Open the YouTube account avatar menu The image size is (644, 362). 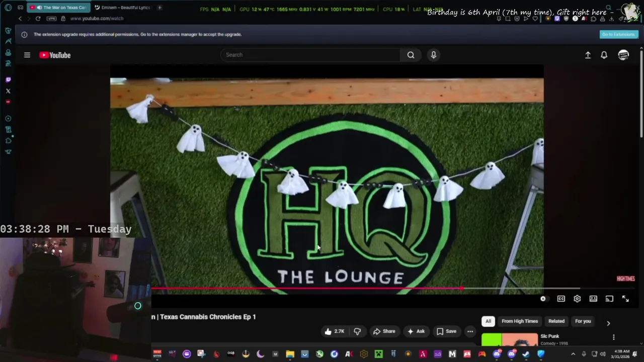(x=623, y=55)
